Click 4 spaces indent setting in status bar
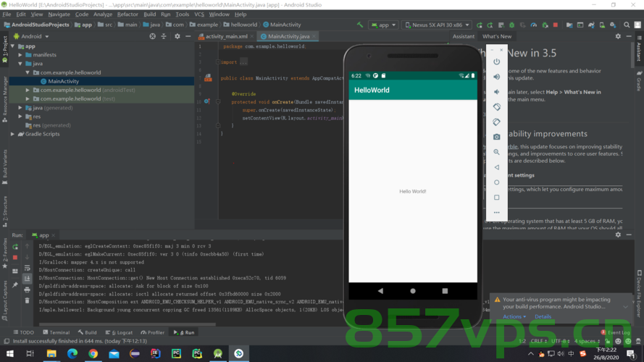Image resolution: width=644 pixels, height=362 pixels. click(x=587, y=341)
